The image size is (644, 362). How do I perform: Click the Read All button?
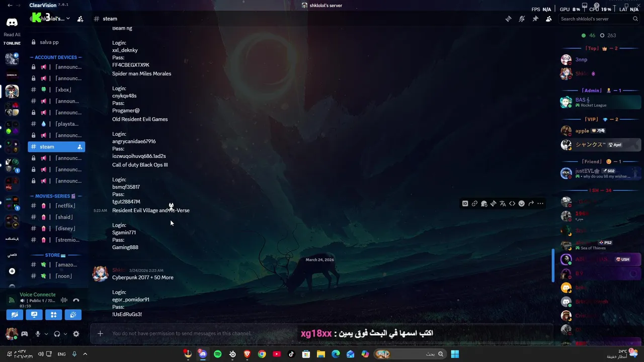tap(12, 35)
